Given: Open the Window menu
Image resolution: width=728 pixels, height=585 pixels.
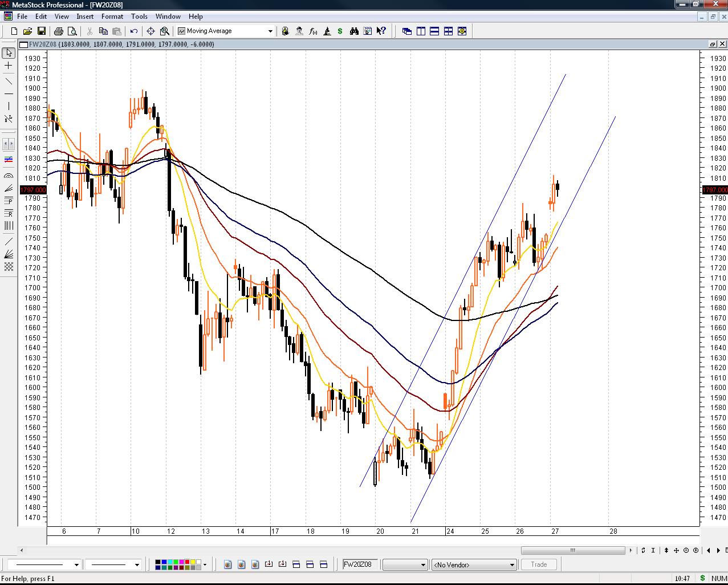Looking at the screenshot, I should (168, 17).
